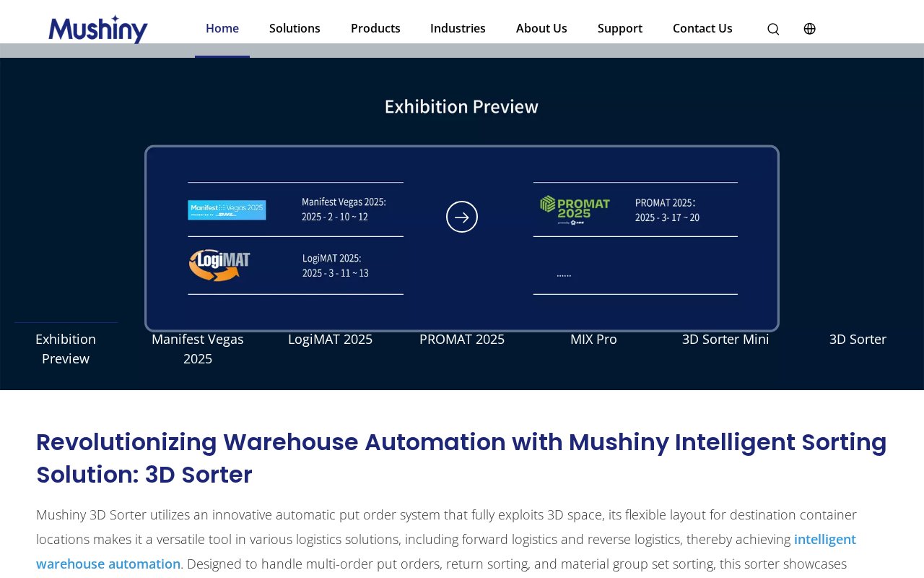The height and width of the screenshot is (578, 924).
Task: Click the Mushiny logo
Action: tap(98, 30)
